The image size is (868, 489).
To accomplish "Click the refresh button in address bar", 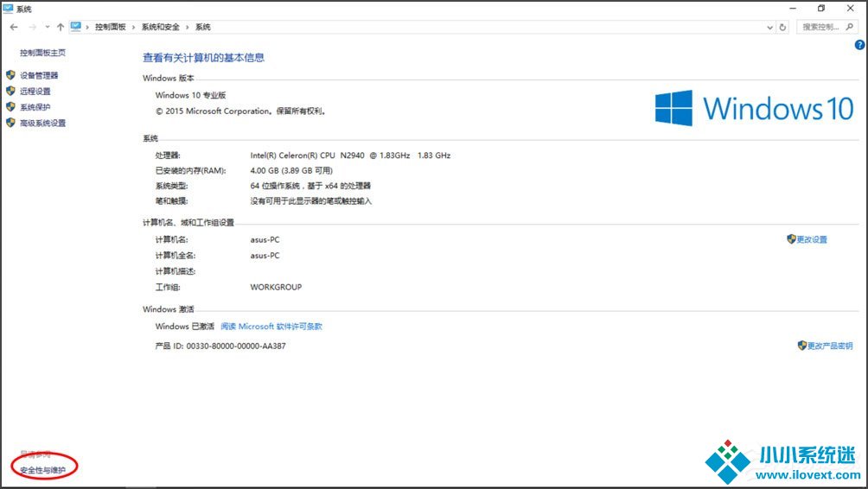I will pos(782,27).
